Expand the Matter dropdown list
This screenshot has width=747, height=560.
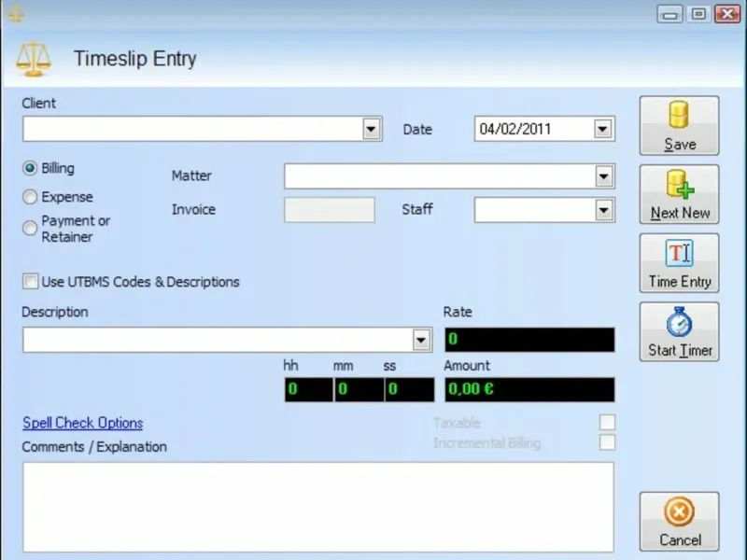point(603,176)
